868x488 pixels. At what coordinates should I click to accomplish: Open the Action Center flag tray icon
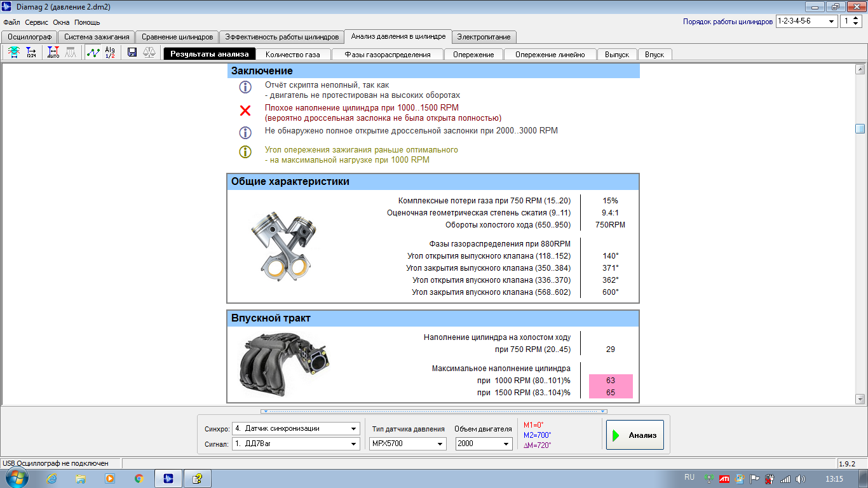click(755, 478)
